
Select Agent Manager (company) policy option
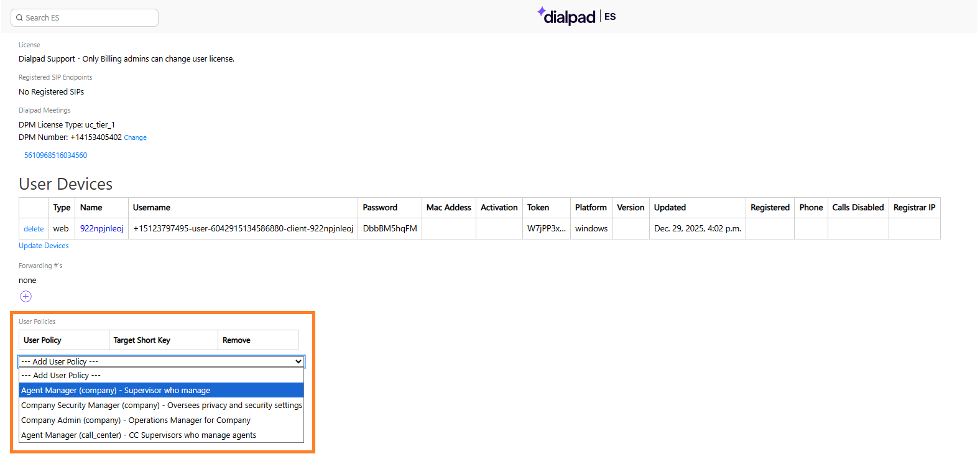coord(161,391)
